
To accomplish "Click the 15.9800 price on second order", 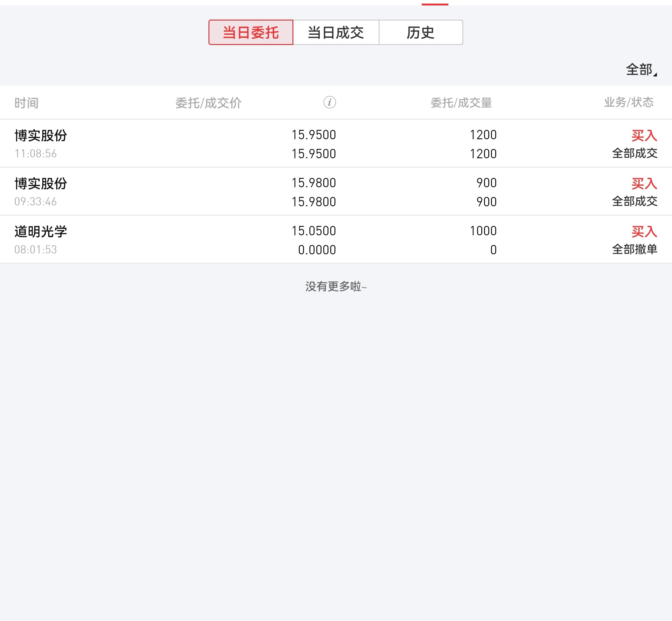I will 313,183.
